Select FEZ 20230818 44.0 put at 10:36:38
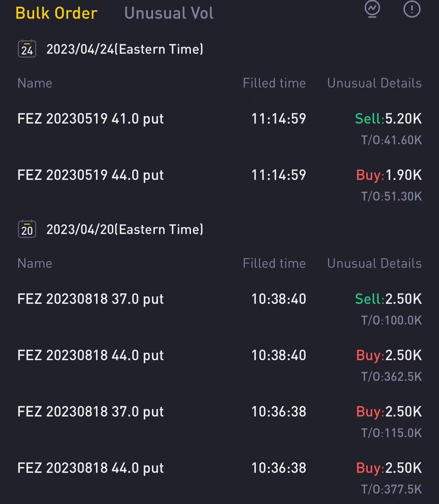This screenshot has height=504, width=439. 91,468
